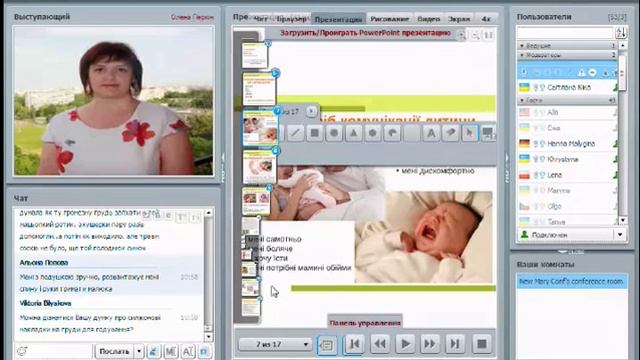Select the pointer cursor tool
Viewport: 640px width, 360px height.
[x=470, y=133]
